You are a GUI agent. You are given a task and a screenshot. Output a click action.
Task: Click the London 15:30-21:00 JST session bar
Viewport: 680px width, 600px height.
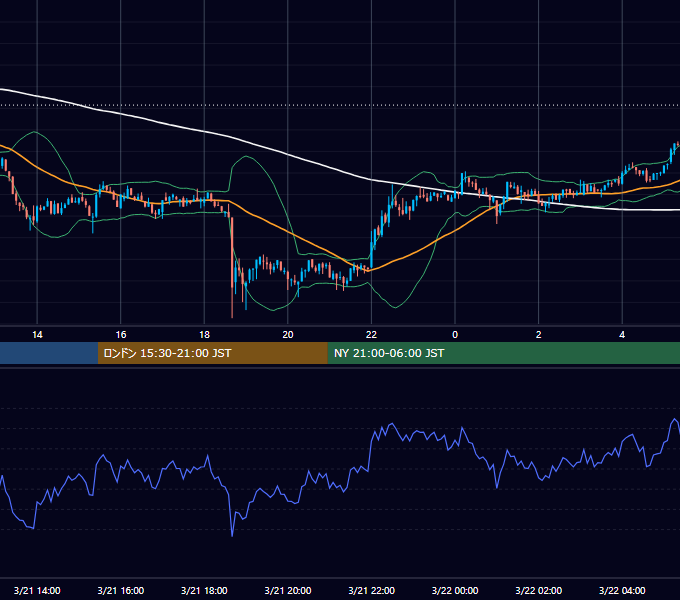212,353
